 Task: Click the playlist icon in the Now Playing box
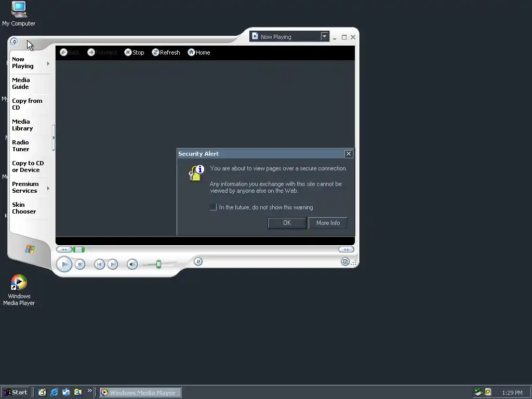(x=255, y=36)
